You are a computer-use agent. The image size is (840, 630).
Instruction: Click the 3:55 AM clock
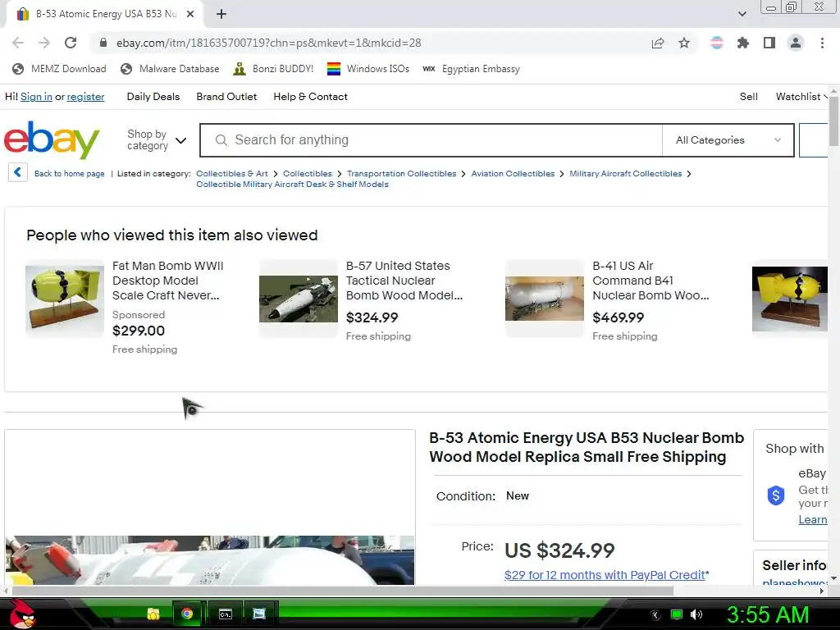tap(767, 614)
